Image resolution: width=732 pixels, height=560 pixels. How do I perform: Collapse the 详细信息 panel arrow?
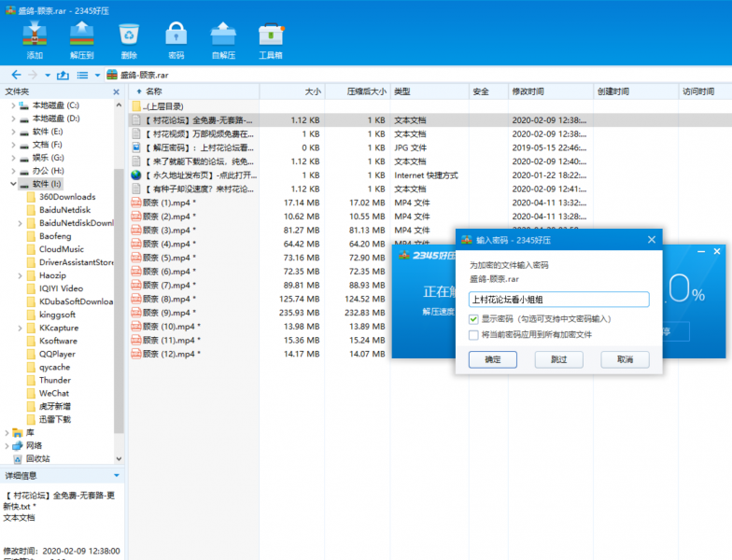pos(117,476)
